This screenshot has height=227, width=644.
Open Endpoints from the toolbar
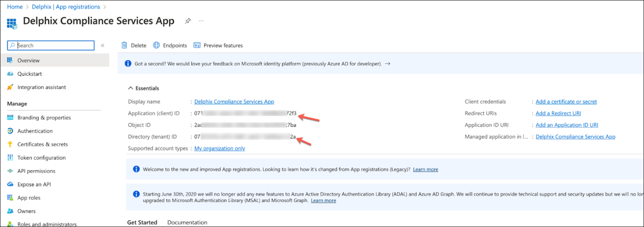[170, 45]
